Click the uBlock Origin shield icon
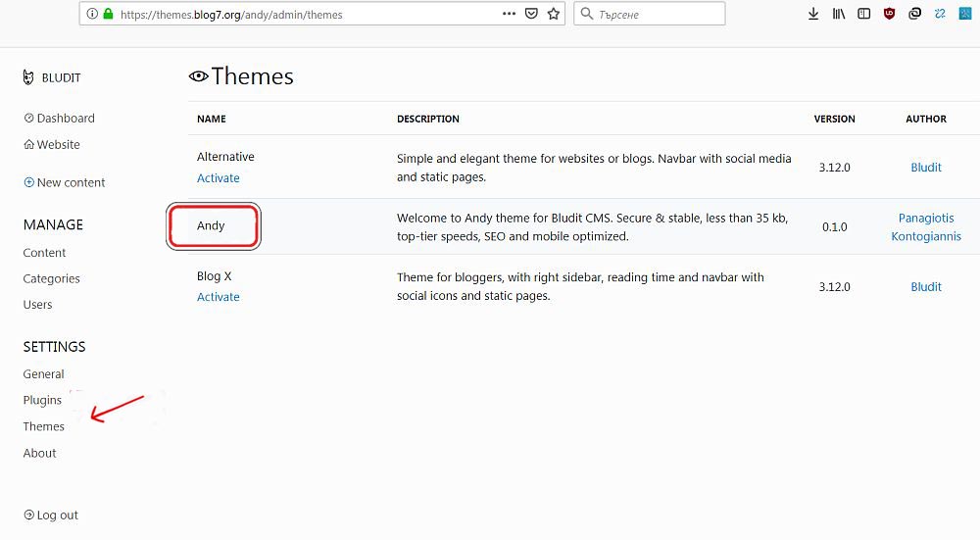Screen dimensions: 980x540 pyautogui.click(x=889, y=15)
